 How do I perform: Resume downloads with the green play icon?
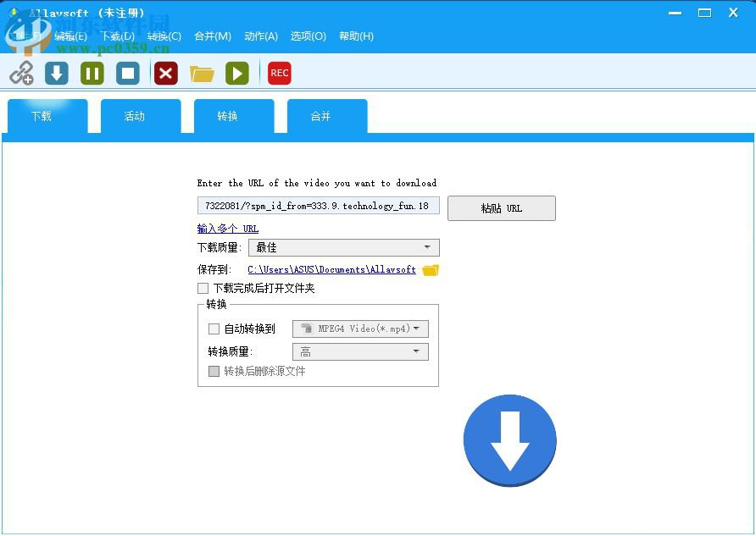[x=237, y=73]
